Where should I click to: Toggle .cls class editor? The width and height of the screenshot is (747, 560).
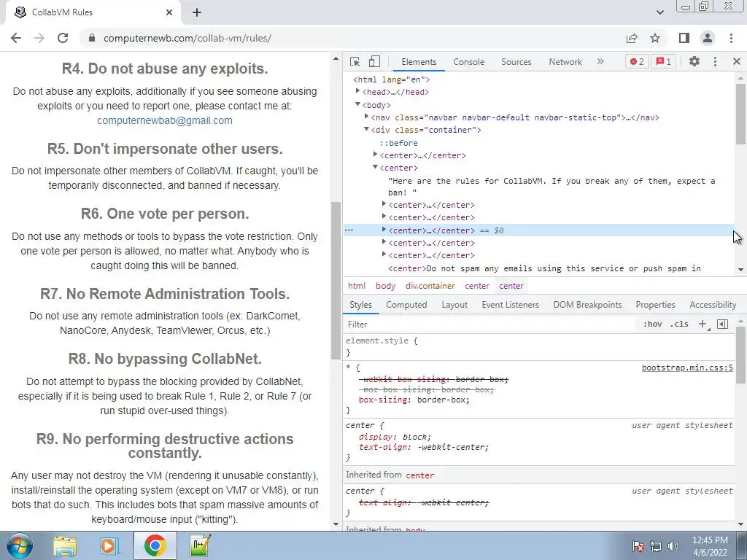(679, 324)
